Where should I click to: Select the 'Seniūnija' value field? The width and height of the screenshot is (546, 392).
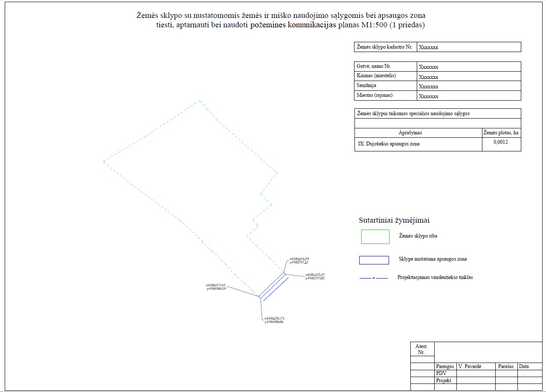468,86
